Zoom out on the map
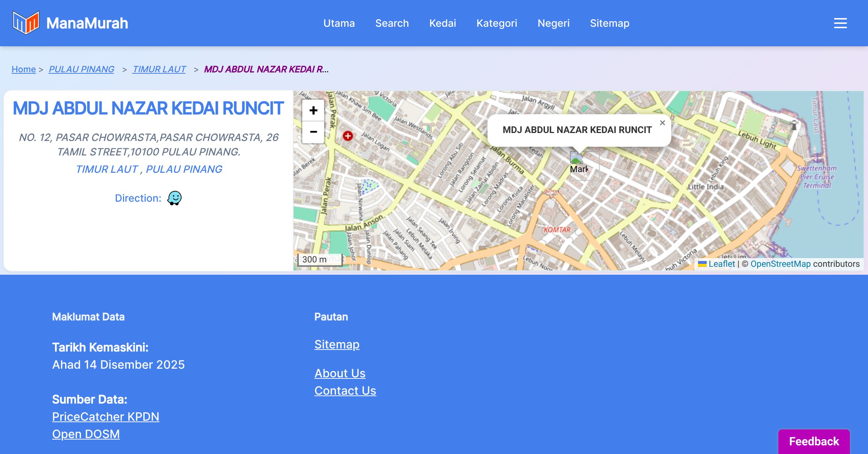 [313, 132]
